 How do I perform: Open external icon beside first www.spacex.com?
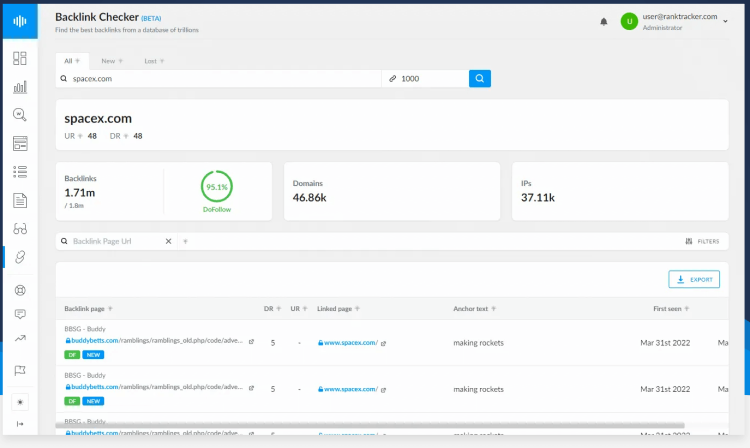384,343
